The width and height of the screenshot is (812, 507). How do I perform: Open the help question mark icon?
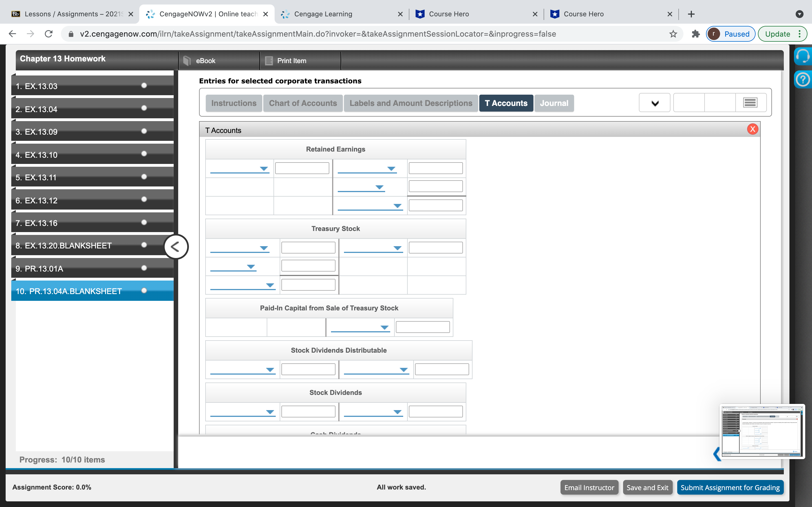coord(803,80)
